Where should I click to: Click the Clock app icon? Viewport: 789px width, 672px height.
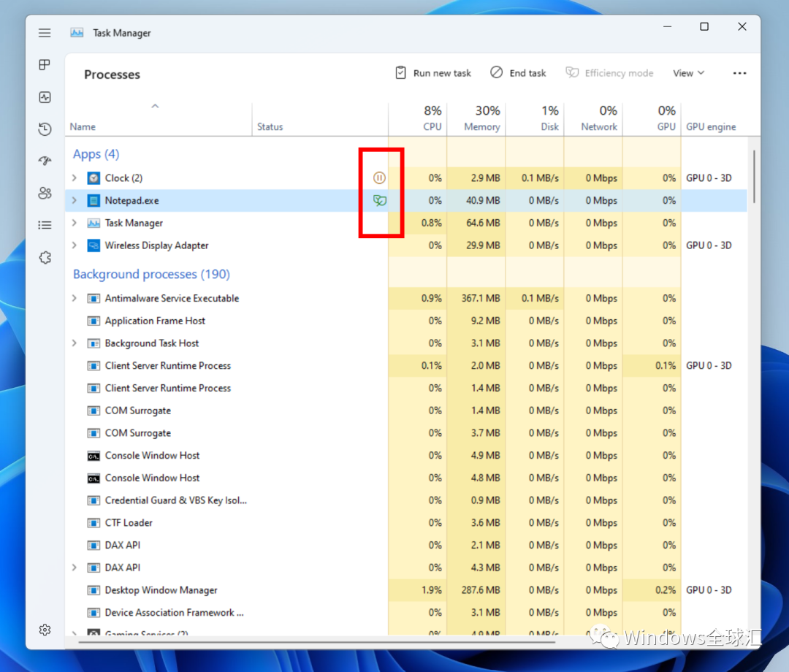tap(94, 178)
